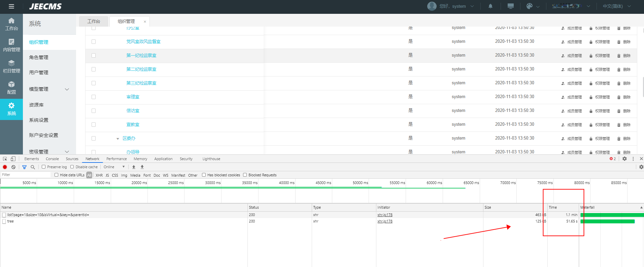Toggle the DevTools device toolbar icon
Viewport: 644px width, 267px height.
point(13,159)
